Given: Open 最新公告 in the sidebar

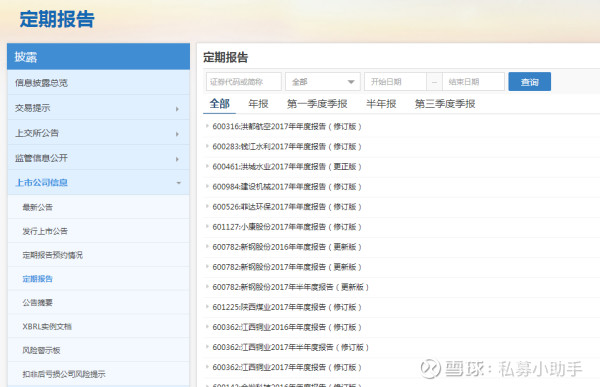Looking at the screenshot, I should pos(99,207).
